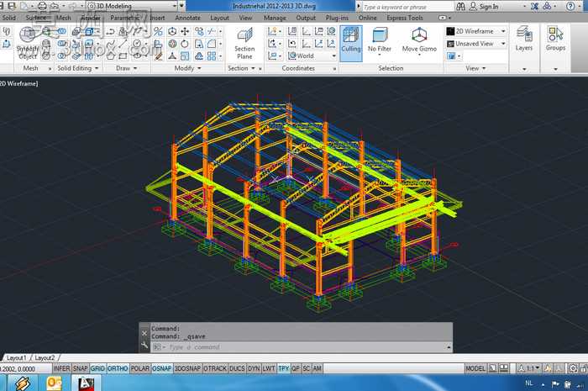
Task: Click the Save disk icon in Quick Access
Action: pyautogui.click(x=12, y=6)
